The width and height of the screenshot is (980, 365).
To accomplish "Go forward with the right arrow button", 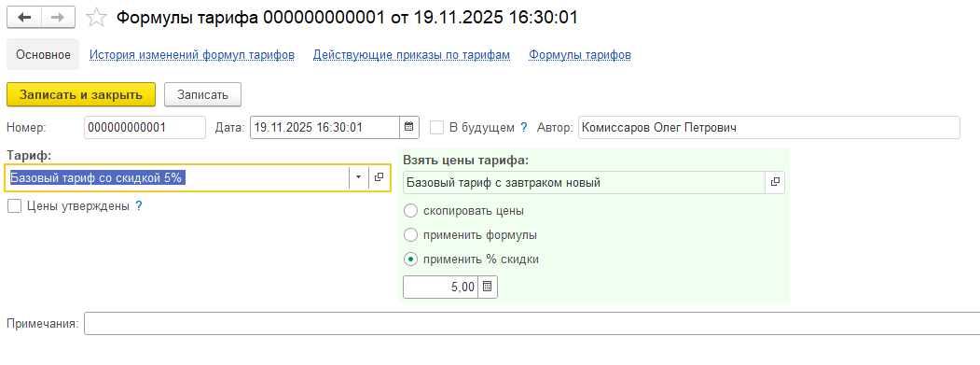I will [58, 17].
